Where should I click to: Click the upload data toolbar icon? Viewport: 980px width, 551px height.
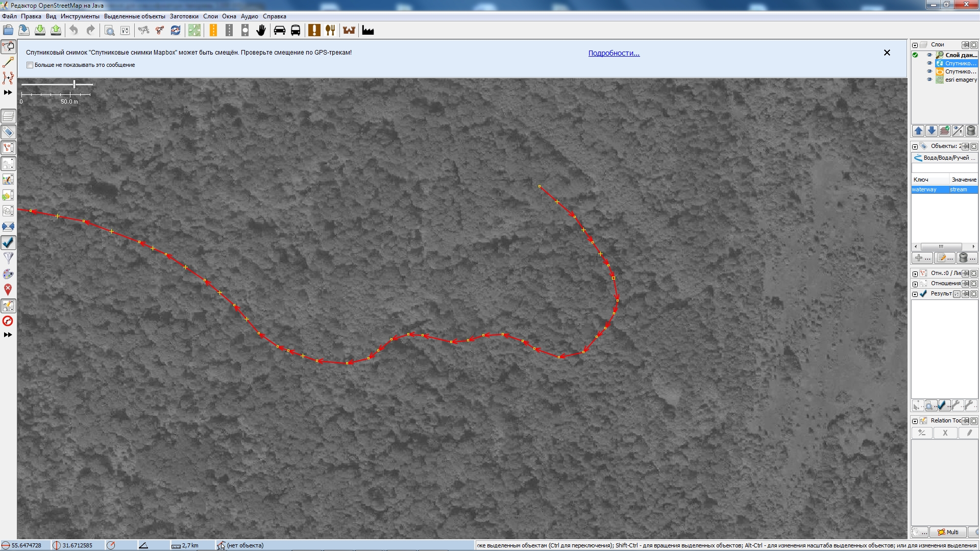click(x=56, y=31)
